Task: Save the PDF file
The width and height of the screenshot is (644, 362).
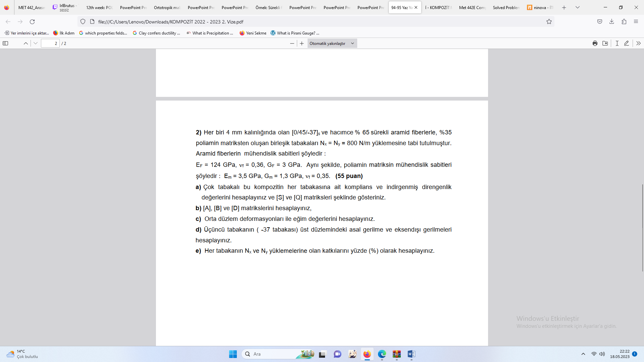Action: point(605,43)
